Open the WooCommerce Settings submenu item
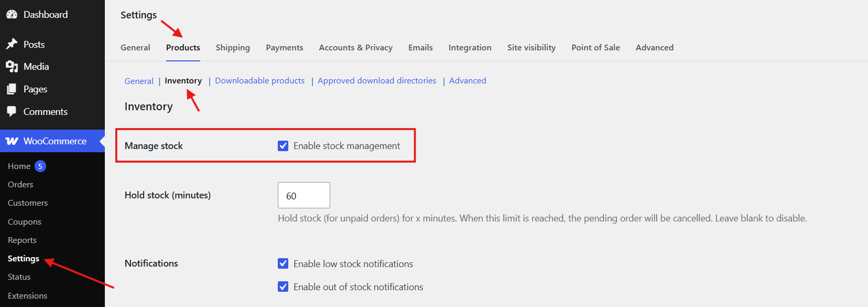The image size is (868, 307). (24, 259)
